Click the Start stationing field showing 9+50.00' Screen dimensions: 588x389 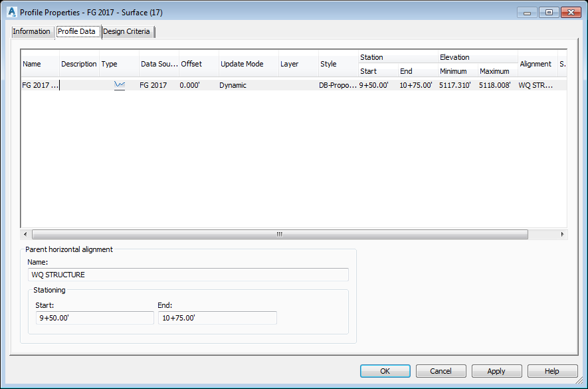click(x=94, y=317)
